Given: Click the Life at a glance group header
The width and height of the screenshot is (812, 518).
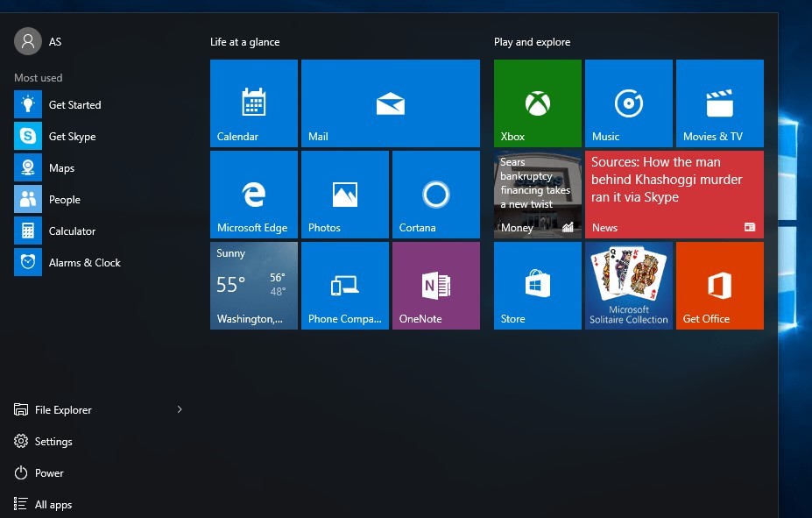Looking at the screenshot, I should [245, 42].
